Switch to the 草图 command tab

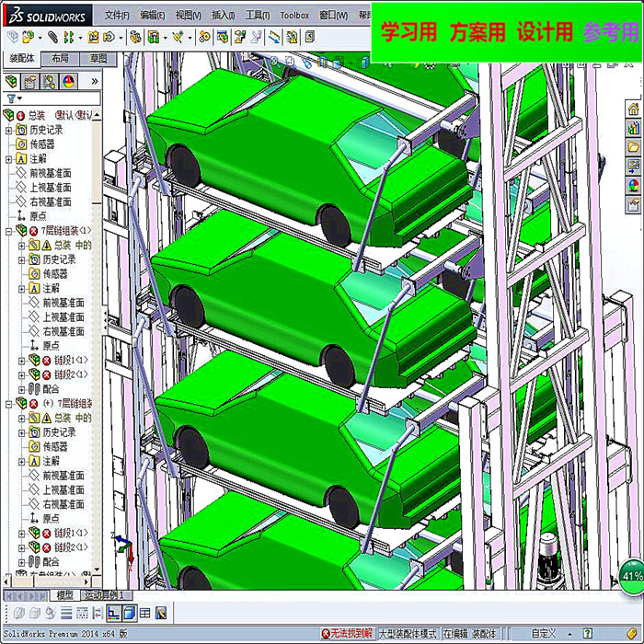click(98, 59)
